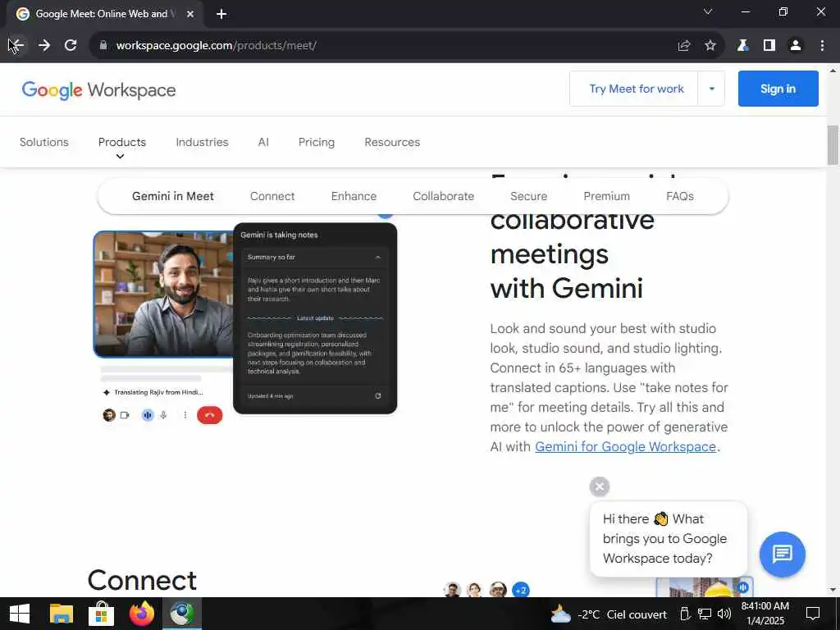Viewport: 840px width, 630px height.
Task: Open the notification center icon
Action: (813, 614)
